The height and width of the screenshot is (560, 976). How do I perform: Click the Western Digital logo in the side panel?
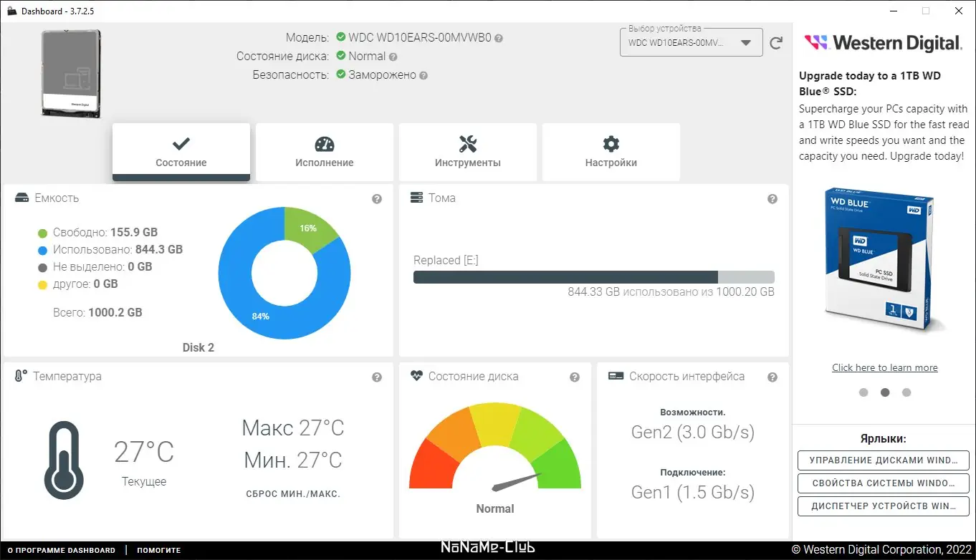884,42
